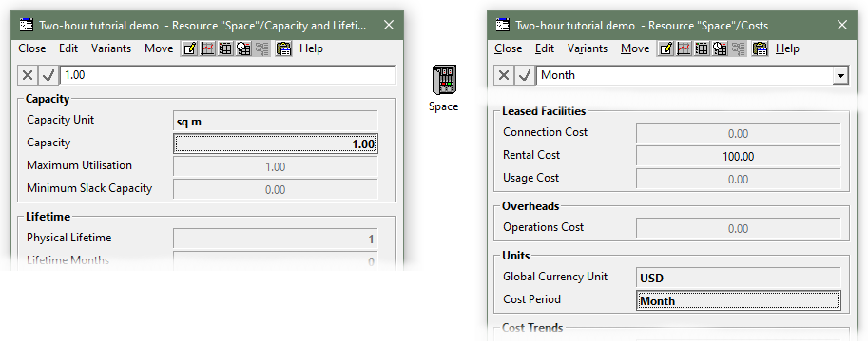Click the clock table icon in Costs window toolbar
The height and width of the screenshot is (346, 868).
pyautogui.click(x=720, y=48)
